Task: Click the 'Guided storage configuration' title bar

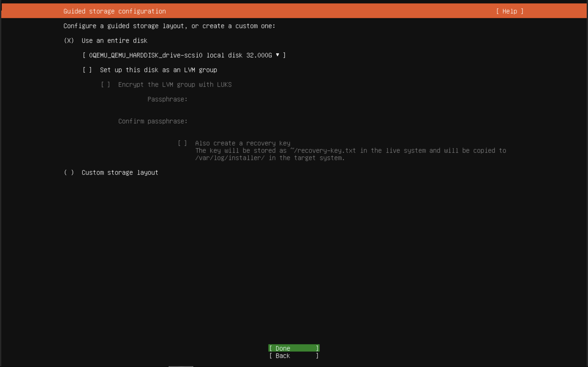Action: (x=115, y=11)
